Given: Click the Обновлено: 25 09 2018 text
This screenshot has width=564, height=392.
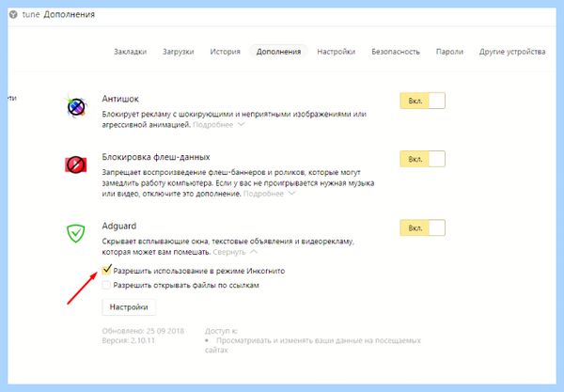Looking at the screenshot, I should (x=143, y=331).
